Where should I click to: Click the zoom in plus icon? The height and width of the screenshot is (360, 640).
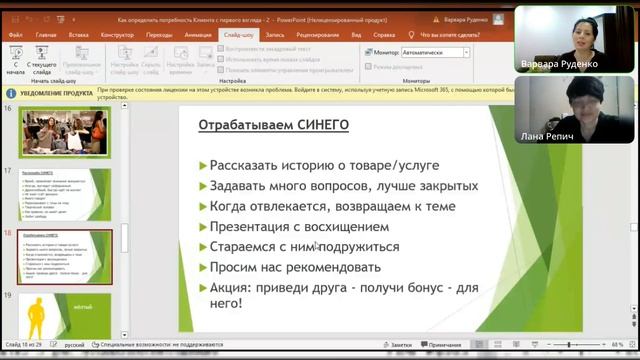click(604, 345)
